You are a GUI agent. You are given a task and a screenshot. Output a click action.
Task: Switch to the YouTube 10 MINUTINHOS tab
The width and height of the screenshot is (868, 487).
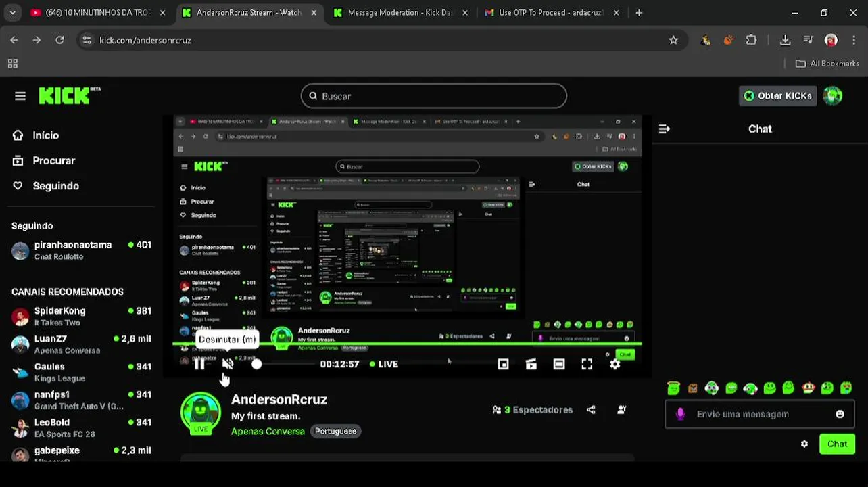pyautogui.click(x=98, y=13)
